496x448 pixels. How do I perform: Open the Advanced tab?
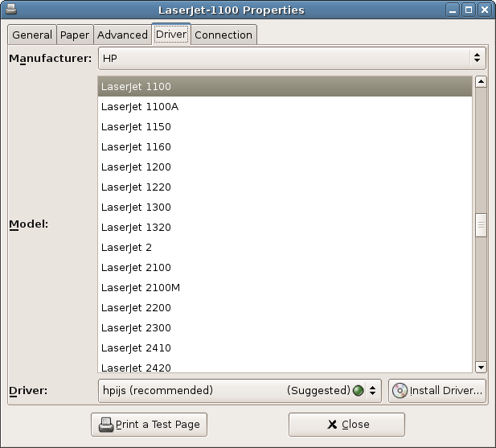[122, 35]
